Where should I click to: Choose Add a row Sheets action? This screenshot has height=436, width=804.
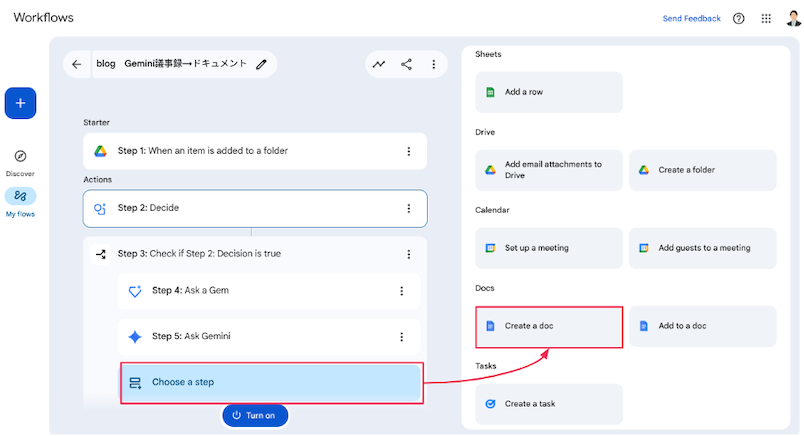(549, 92)
